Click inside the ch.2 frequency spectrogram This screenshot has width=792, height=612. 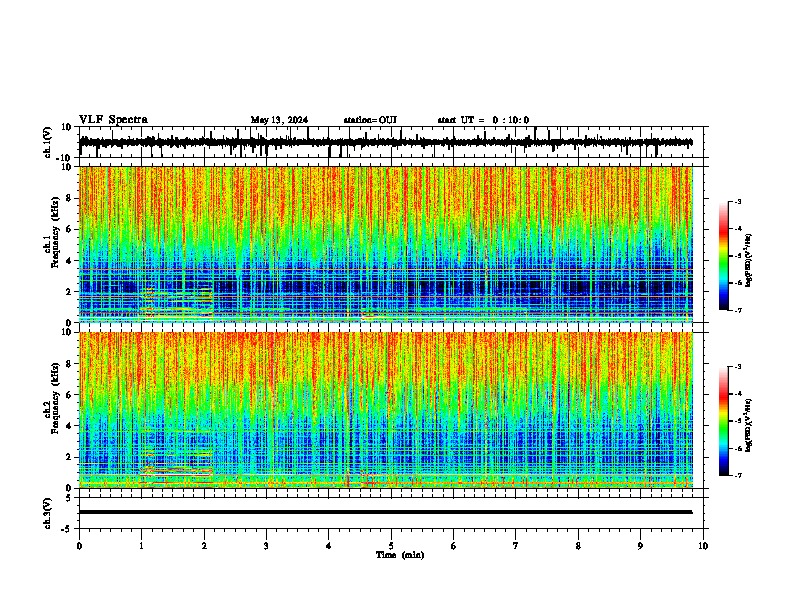(386, 410)
